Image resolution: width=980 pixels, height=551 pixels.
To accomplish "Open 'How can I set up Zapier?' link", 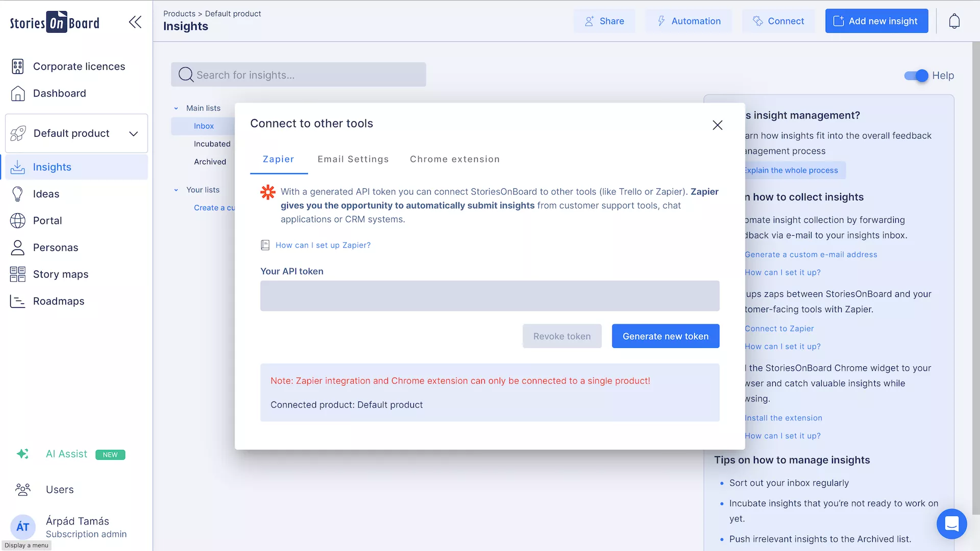I will (x=323, y=245).
